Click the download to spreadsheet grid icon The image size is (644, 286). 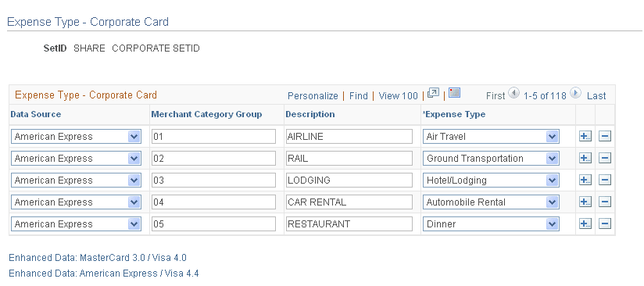[x=454, y=93]
